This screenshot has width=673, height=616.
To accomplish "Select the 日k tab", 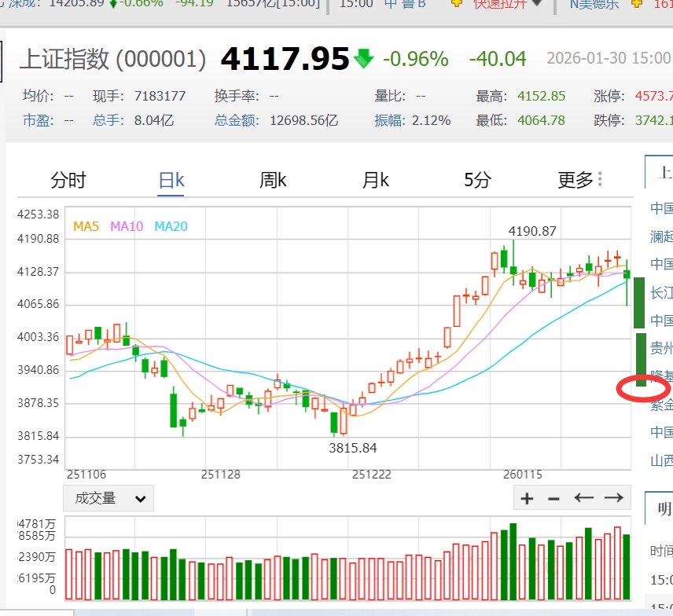I will [x=171, y=180].
